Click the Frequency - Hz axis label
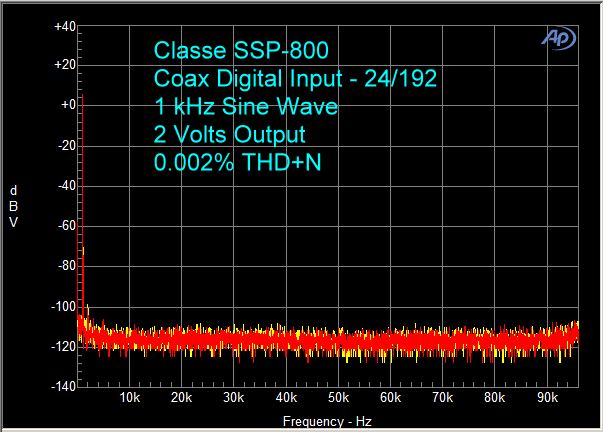This screenshot has height=432, width=603. point(328,421)
